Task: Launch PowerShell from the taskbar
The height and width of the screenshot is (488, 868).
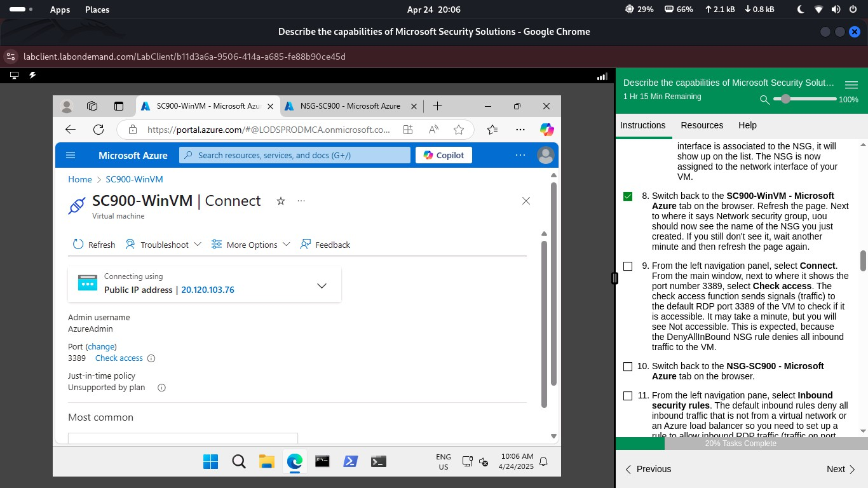Action: click(x=350, y=462)
